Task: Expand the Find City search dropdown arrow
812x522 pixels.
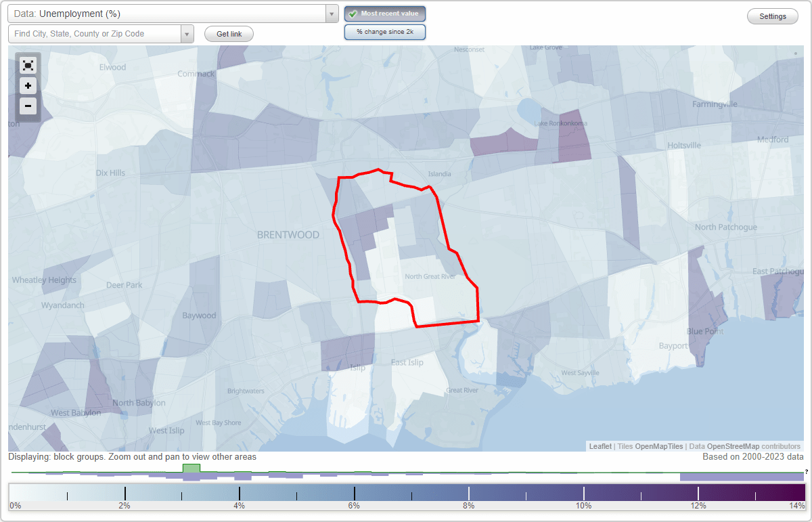Action: (187, 33)
